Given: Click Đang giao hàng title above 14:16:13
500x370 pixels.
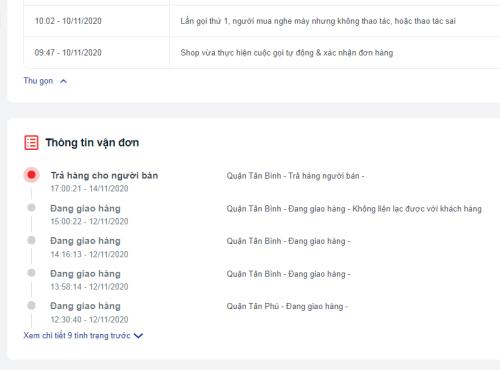Looking at the screenshot, I should coord(85,241).
